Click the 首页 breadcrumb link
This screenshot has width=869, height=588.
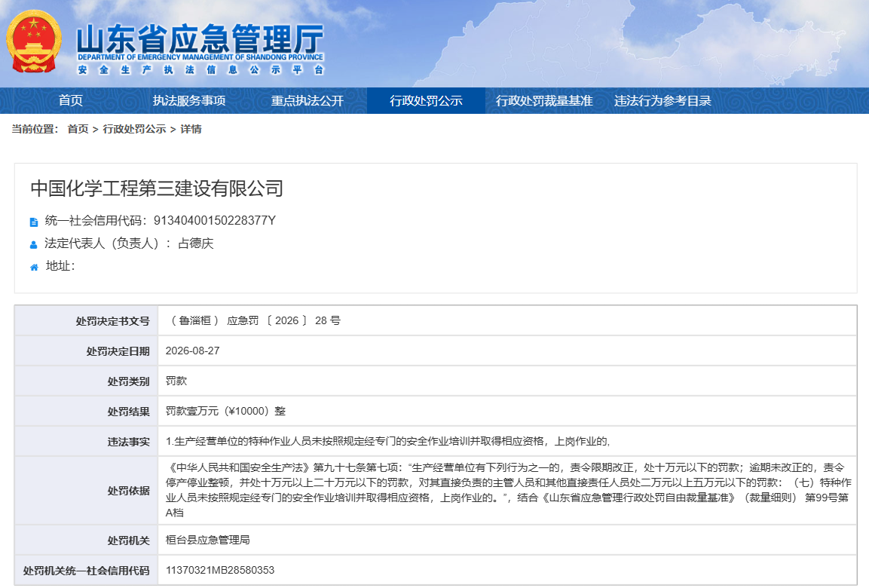pos(78,129)
